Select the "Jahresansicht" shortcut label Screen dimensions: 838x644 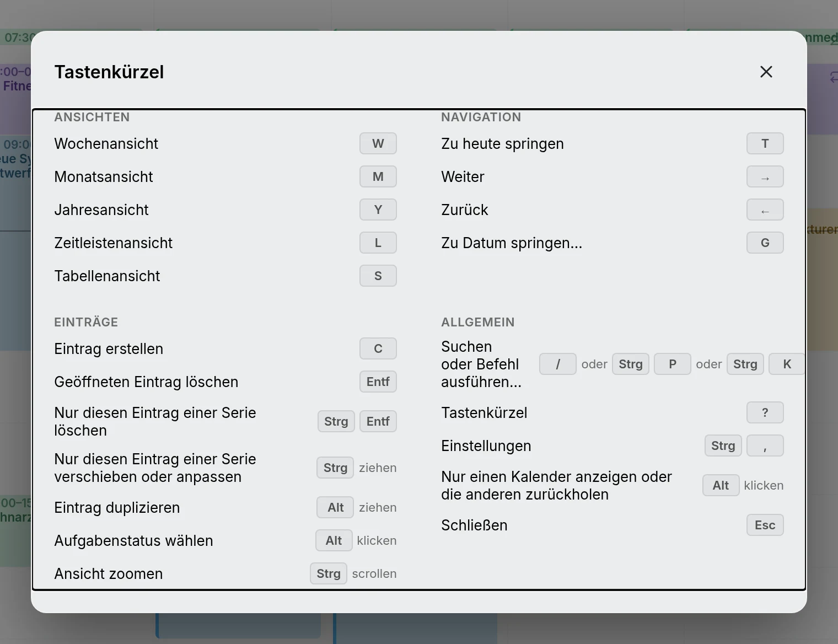click(x=101, y=210)
